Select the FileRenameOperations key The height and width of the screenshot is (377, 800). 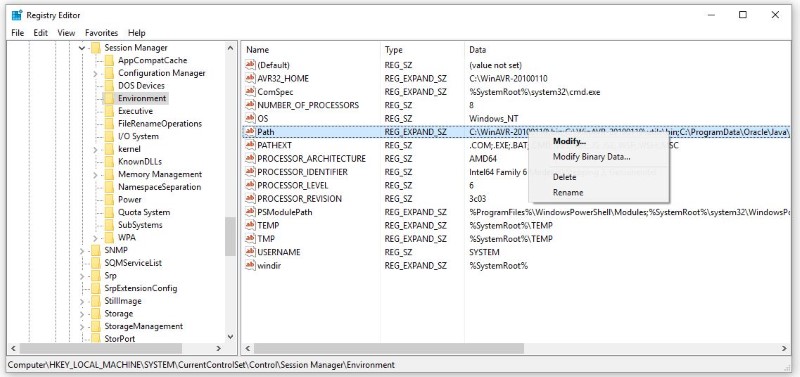click(x=160, y=123)
